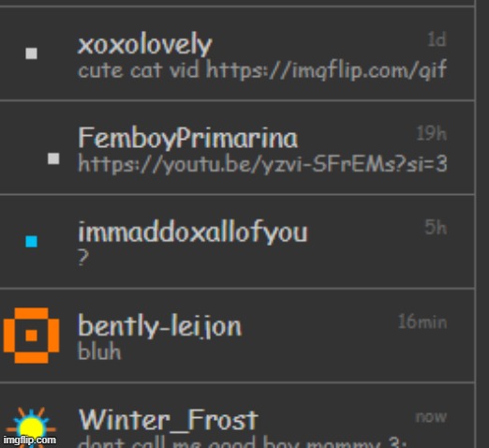The height and width of the screenshot is (448, 489).
Task: Click the white square avatar beside xoxolovely
Action: click(x=31, y=53)
